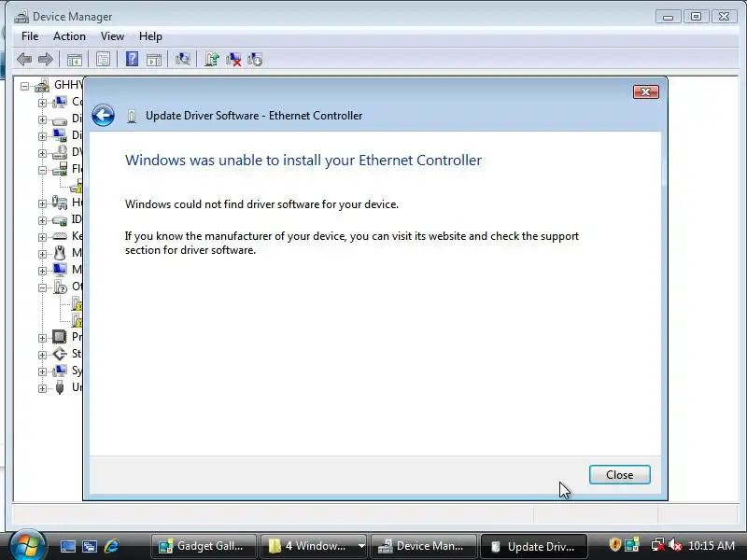The height and width of the screenshot is (560, 747).
Task: Select the Display adapters icon in tree
Action: pos(60,135)
